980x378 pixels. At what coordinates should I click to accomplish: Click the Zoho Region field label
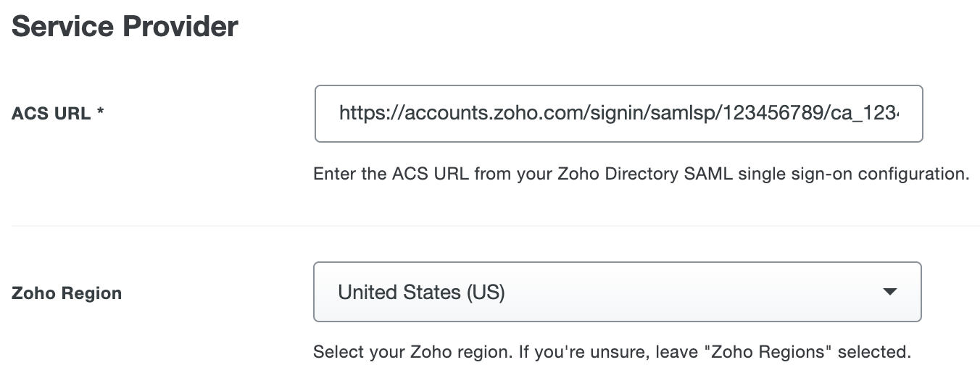point(67,294)
